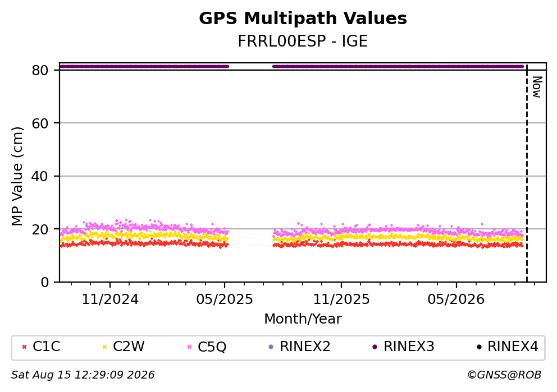Click the 'Now' dashed line label
This screenshot has height=392, width=557.
[x=537, y=87]
